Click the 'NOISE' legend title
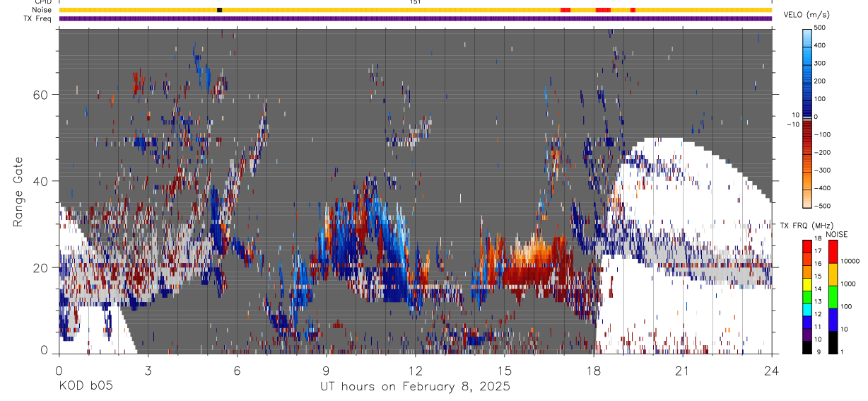The width and height of the screenshot is (868, 401). [x=836, y=234]
